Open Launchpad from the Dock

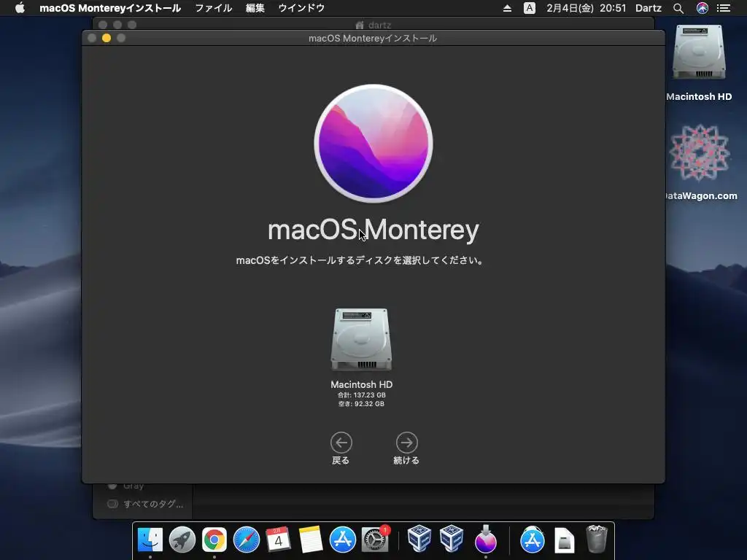point(182,540)
